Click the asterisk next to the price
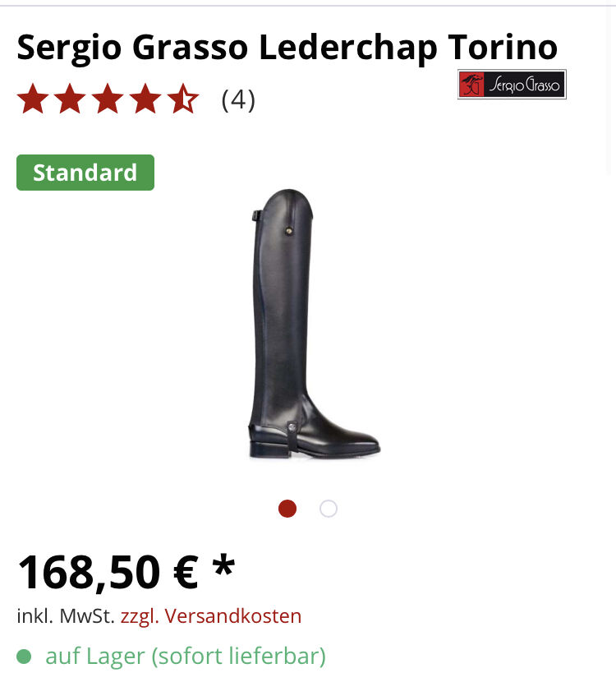This screenshot has height=682, width=616. 223,564
